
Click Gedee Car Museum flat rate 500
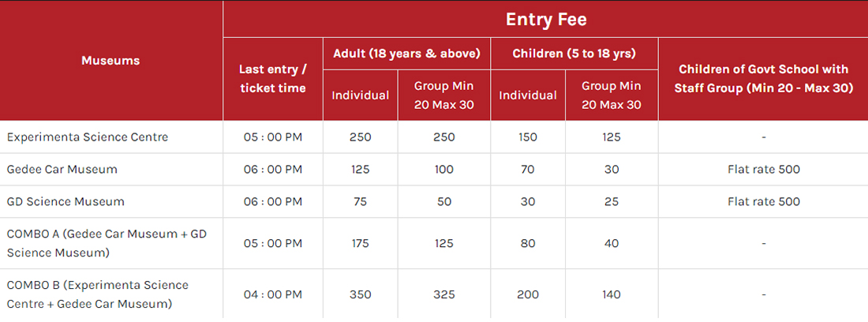[763, 170]
